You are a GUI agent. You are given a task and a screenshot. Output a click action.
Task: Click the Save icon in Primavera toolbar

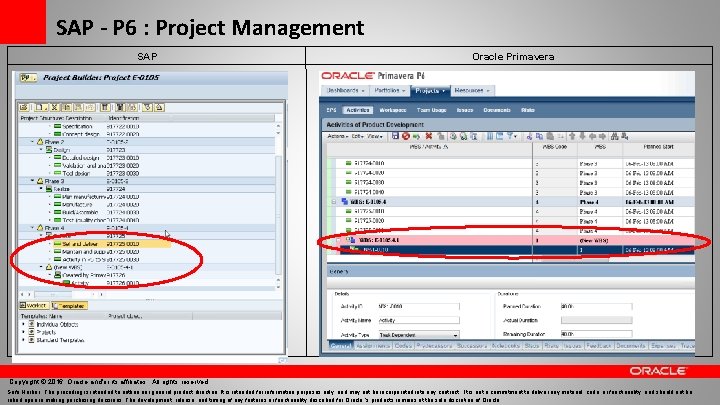(395, 136)
